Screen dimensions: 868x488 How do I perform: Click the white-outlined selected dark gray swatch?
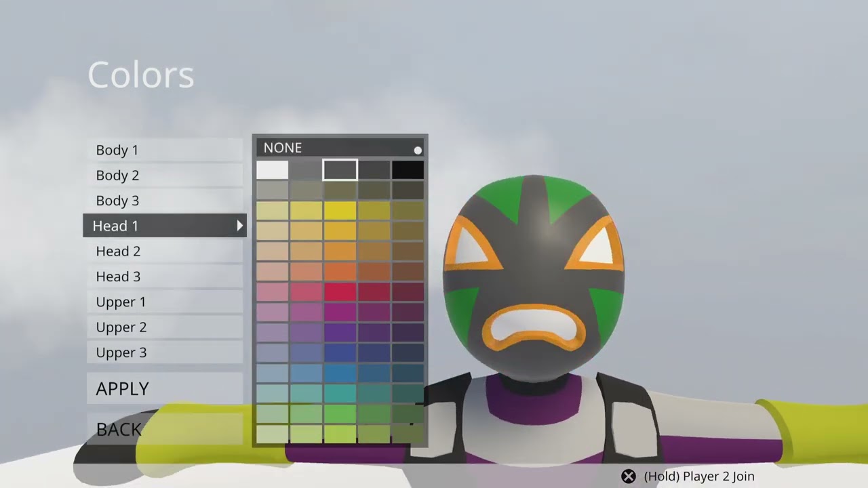pos(340,170)
